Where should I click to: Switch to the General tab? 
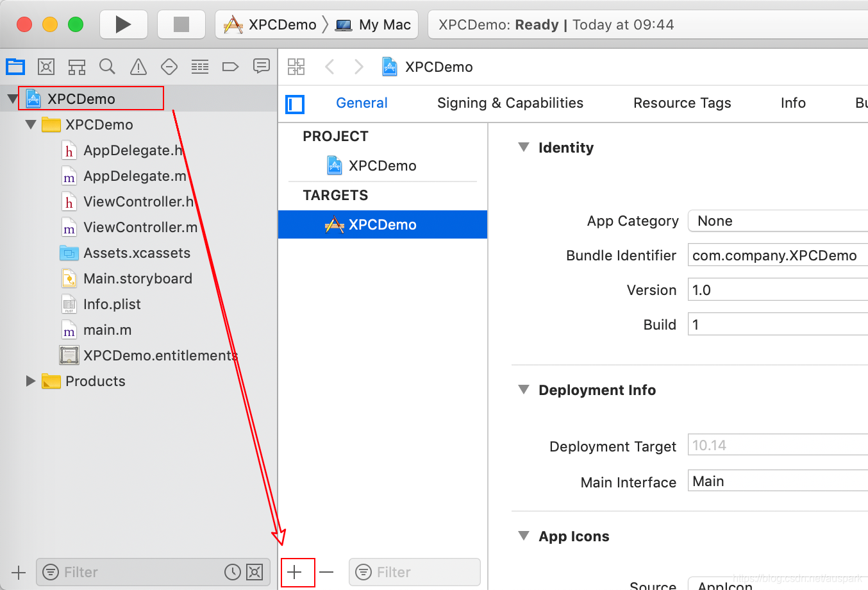(362, 103)
